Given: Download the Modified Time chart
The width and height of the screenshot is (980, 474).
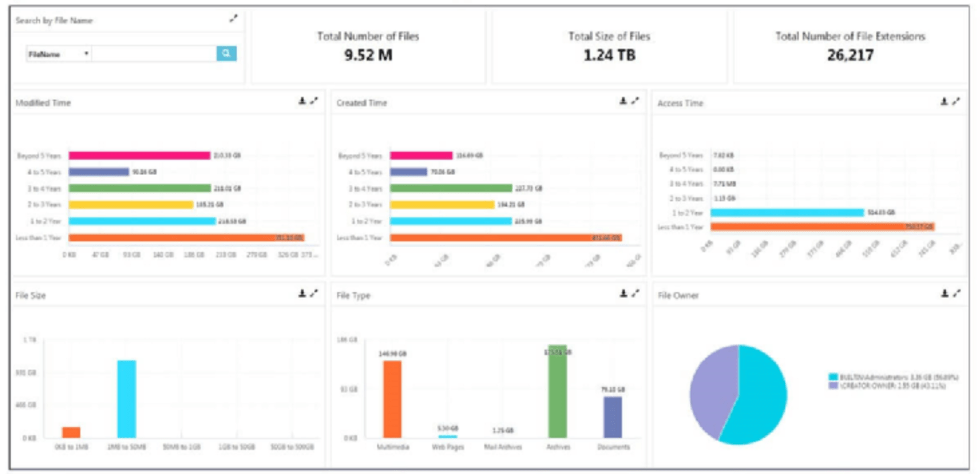Looking at the screenshot, I should (x=302, y=101).
